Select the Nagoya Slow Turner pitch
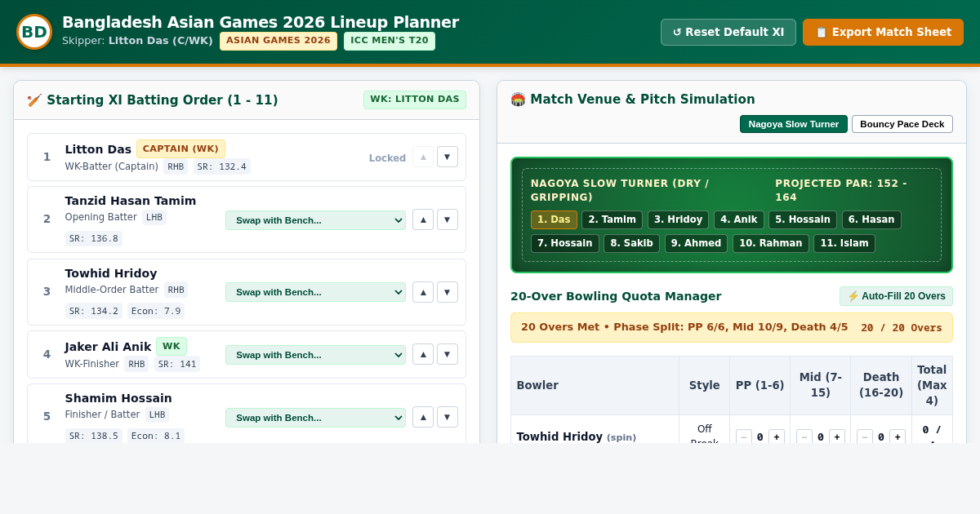The height and width of the screenshot is (514, 980). pyautogui.click(x=794, y=124)
